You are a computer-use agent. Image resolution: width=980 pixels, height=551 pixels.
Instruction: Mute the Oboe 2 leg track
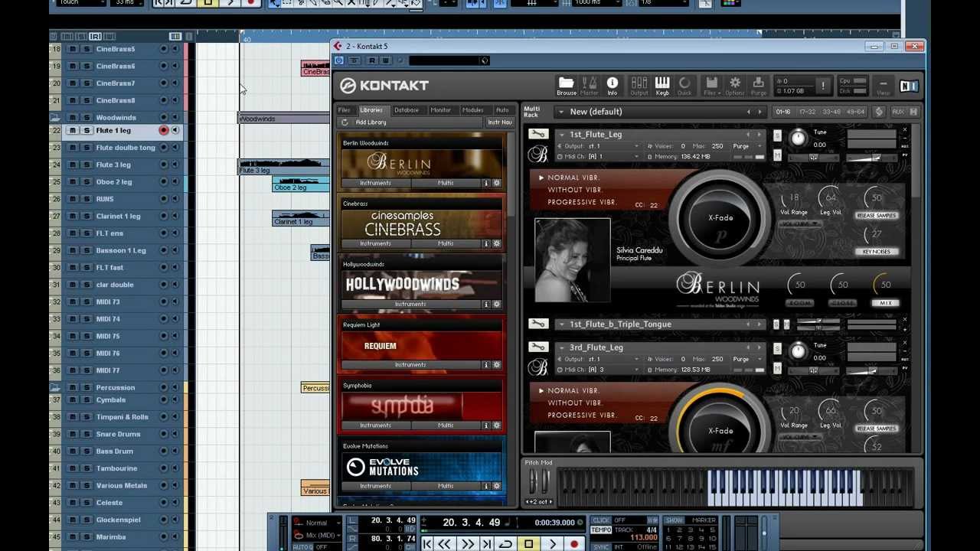point(73,182)
